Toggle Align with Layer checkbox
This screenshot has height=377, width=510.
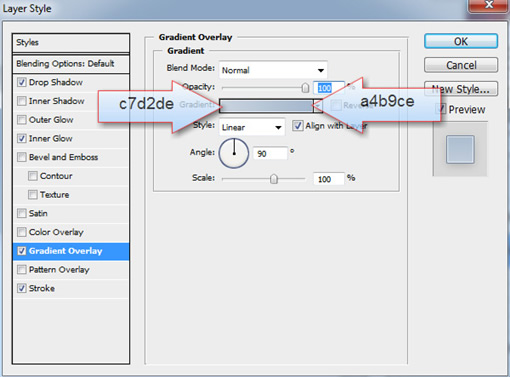(x=298, y=126)
